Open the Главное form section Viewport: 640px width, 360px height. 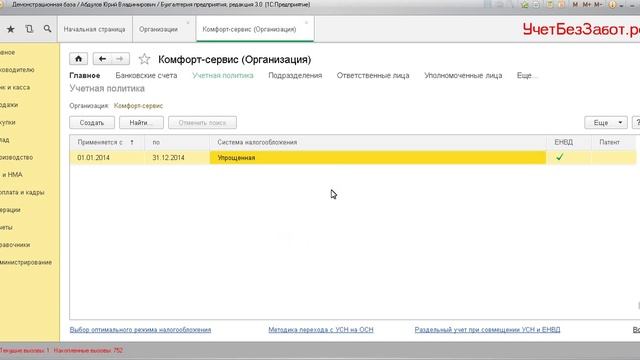[84, 76]
